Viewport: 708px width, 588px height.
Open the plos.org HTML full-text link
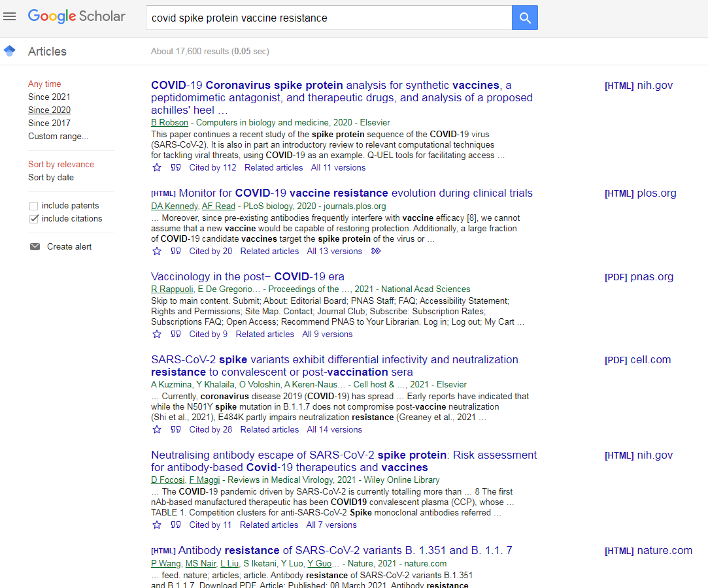640,193
